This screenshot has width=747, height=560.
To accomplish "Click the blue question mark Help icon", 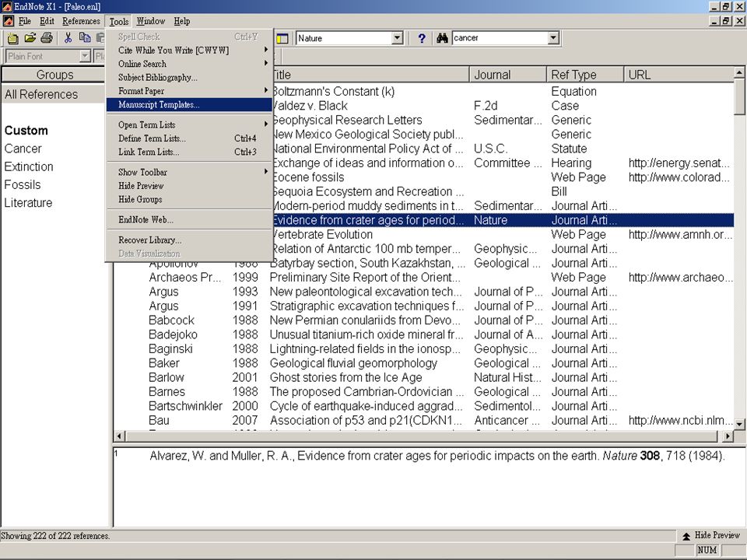I will [422, 38].
